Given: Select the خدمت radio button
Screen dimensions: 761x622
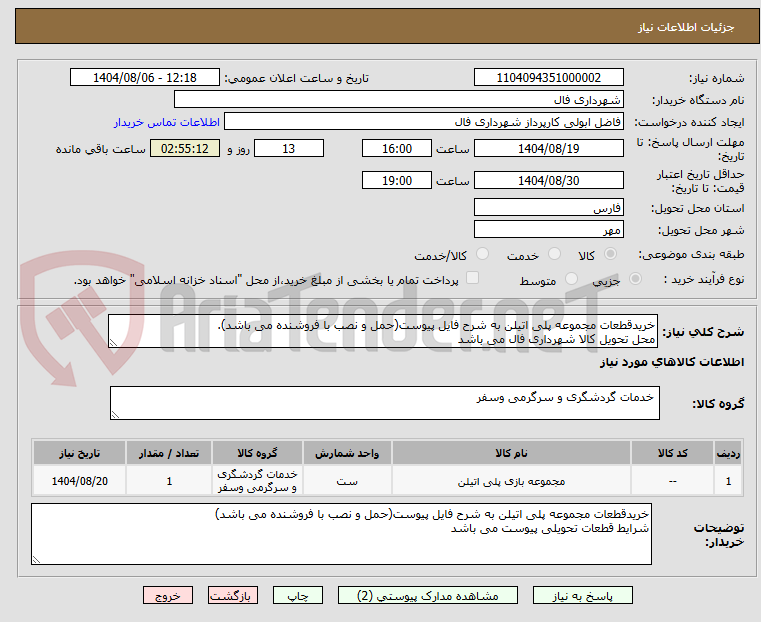Looking at the screenshot, I should click(x=554, y=254).
